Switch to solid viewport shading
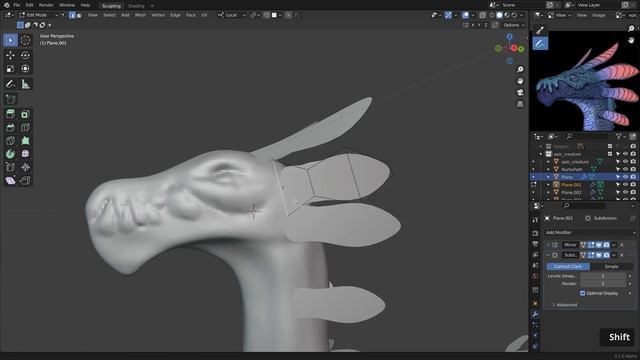Viewport: 640px width, 360px height. (499, 15)
